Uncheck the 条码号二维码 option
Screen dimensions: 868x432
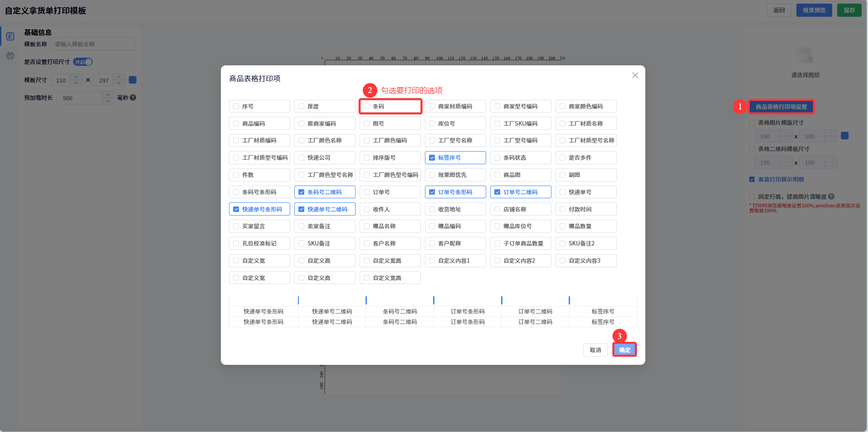point(301,192)
